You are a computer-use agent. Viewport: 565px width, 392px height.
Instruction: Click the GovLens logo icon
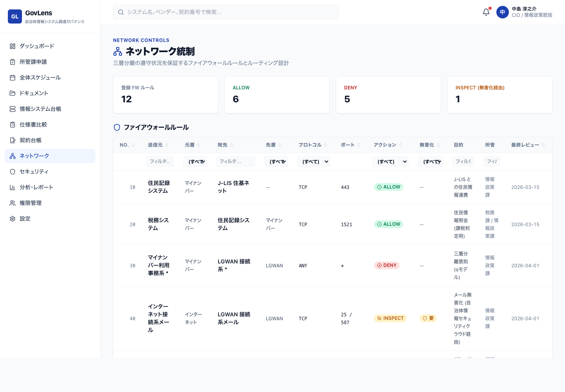[15, 16]
